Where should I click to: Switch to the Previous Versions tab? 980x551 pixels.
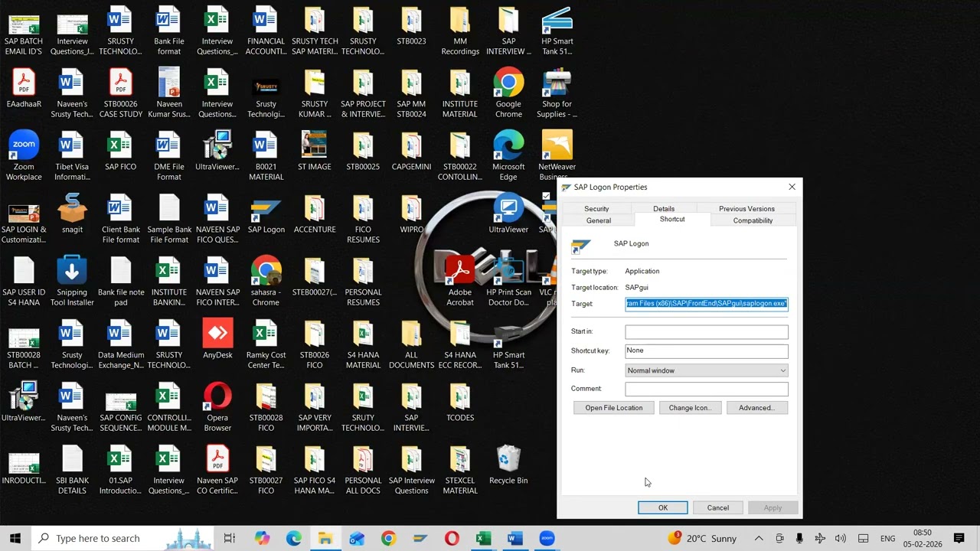tap(746, 209)
